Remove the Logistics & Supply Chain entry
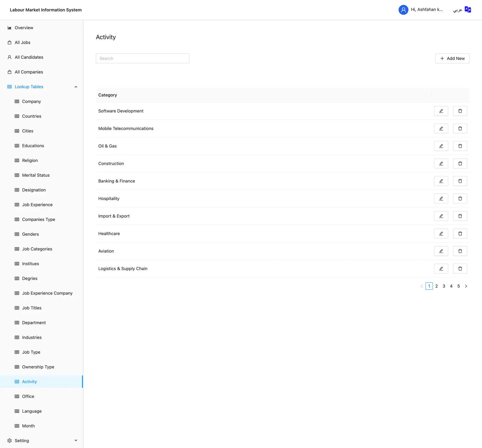 [x=460, y=269]
